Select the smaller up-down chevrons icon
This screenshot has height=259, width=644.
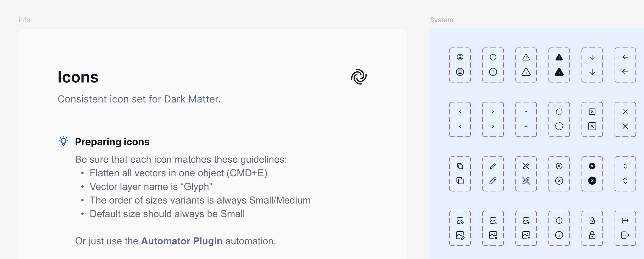625,166
